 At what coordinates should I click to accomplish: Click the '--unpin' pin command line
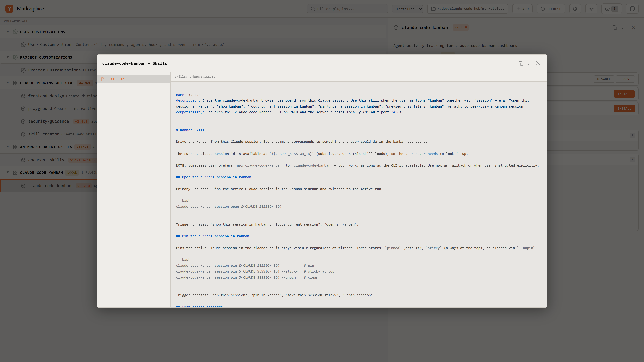tap(247, 278)
